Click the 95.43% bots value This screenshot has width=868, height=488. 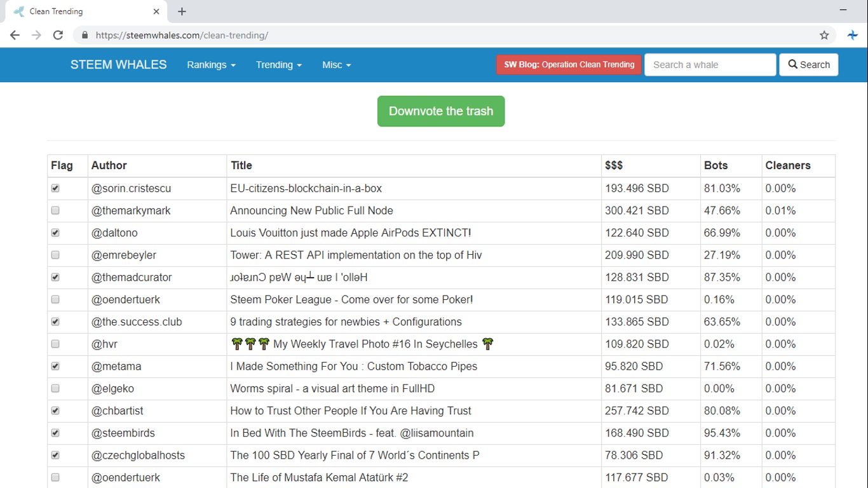click(722, 433)
